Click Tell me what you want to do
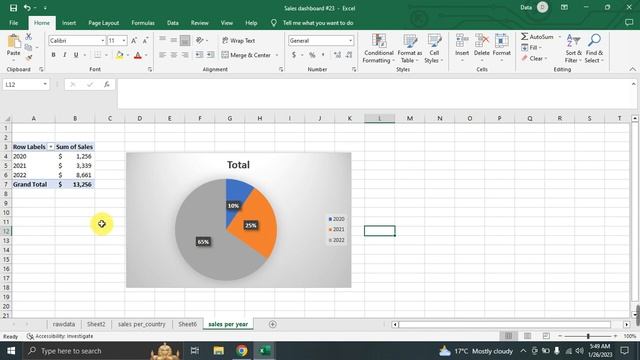 coord(318,23)
